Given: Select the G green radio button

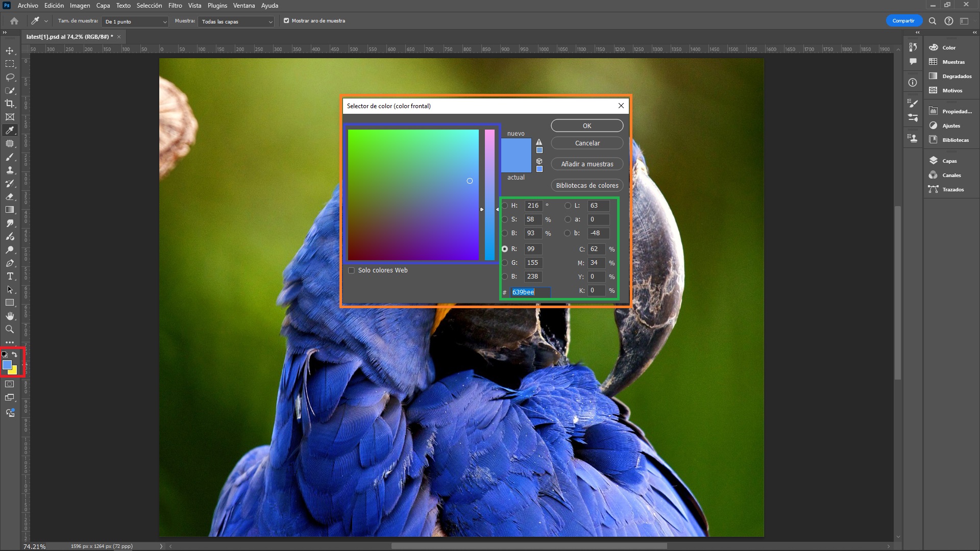Looking at the screenshot, I should pyautogui.click(x=505, y=263).
